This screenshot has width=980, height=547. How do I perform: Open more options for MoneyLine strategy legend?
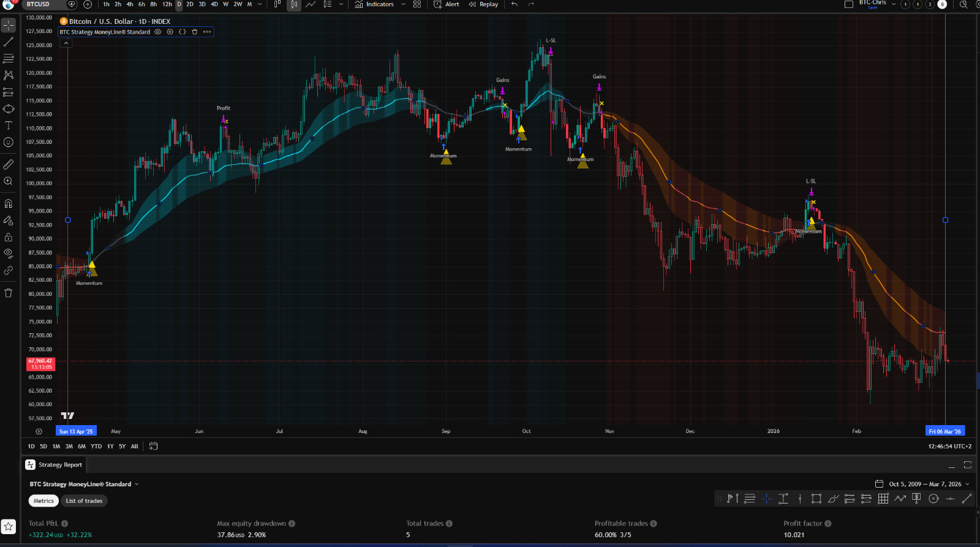207,32
